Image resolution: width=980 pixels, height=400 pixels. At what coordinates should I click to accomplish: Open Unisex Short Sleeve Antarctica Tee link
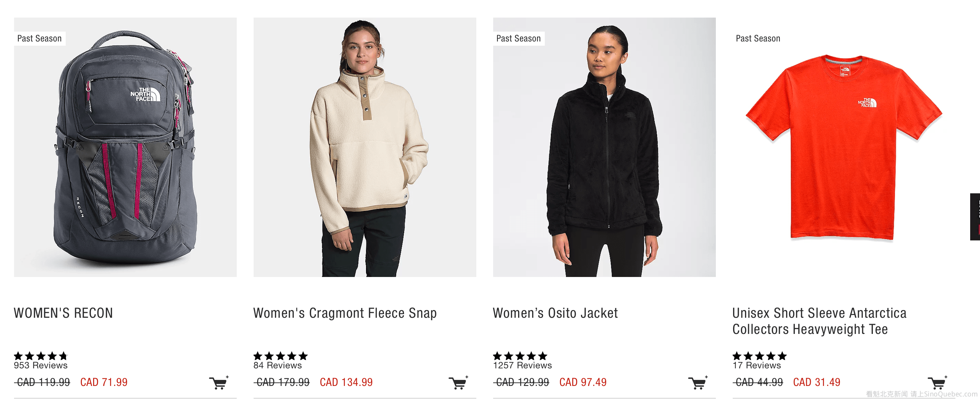[x=819, y=321]
